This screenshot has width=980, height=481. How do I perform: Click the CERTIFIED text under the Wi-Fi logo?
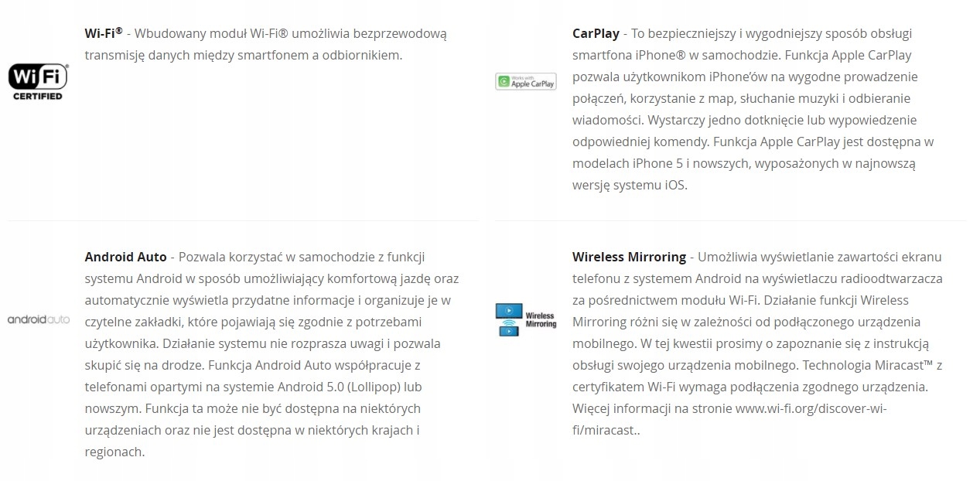tap(38, 97)
